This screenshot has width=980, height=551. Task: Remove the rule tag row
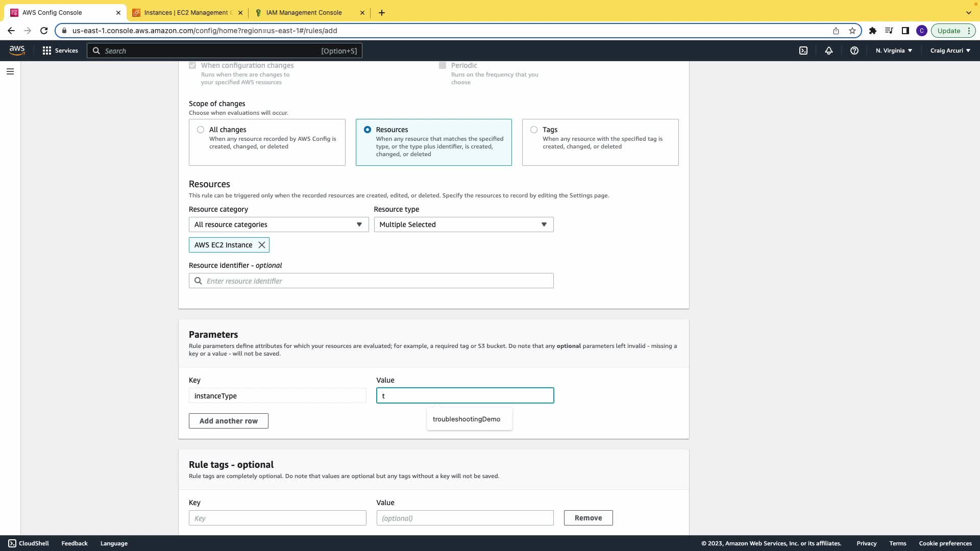[x=588, y=518]
